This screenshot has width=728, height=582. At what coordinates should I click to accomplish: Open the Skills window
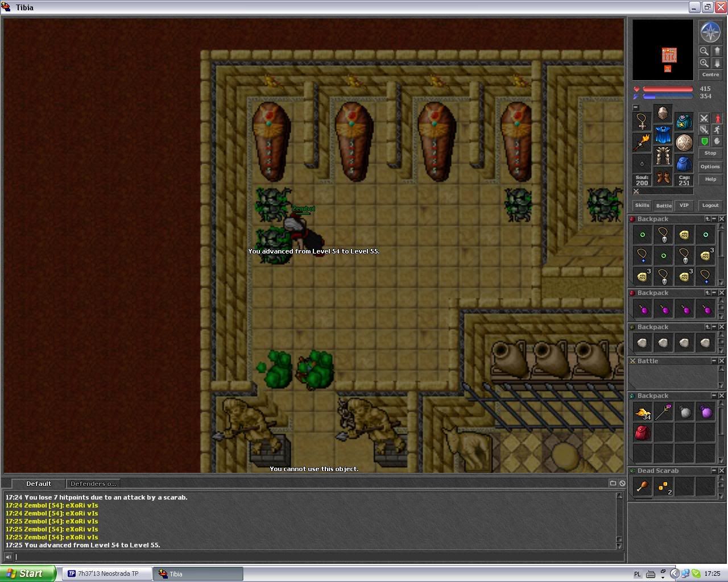point(642,205)
